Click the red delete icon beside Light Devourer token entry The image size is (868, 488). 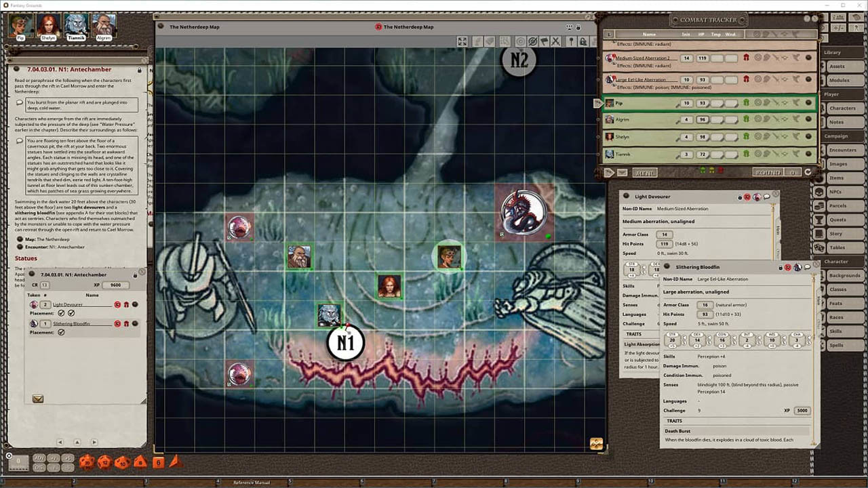click(x=117, y=305)
